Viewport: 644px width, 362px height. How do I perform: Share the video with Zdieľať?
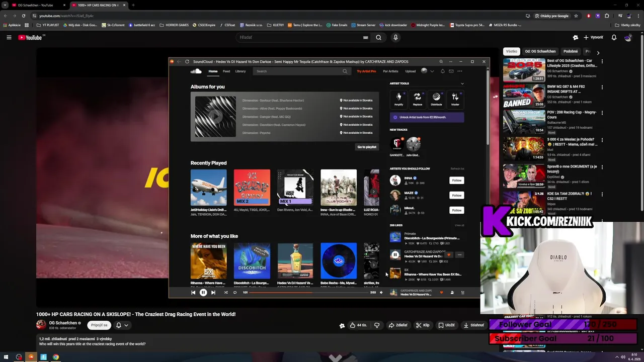point(398,325)
